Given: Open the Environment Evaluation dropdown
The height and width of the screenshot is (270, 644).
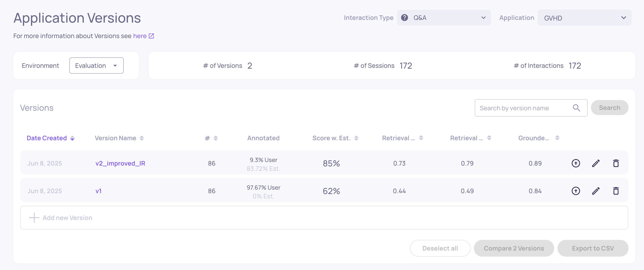Looking at the screenshot, I should pyautogui.click(x=96, y=66).
